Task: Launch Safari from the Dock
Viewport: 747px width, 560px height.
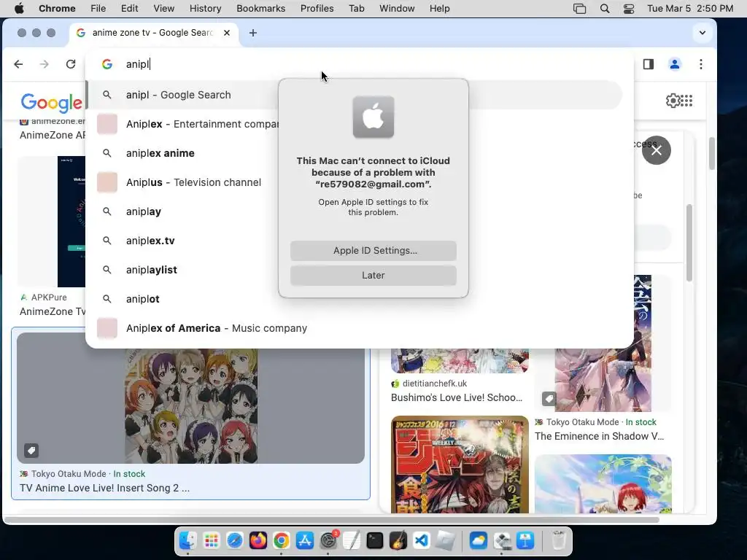Action: 234,541
